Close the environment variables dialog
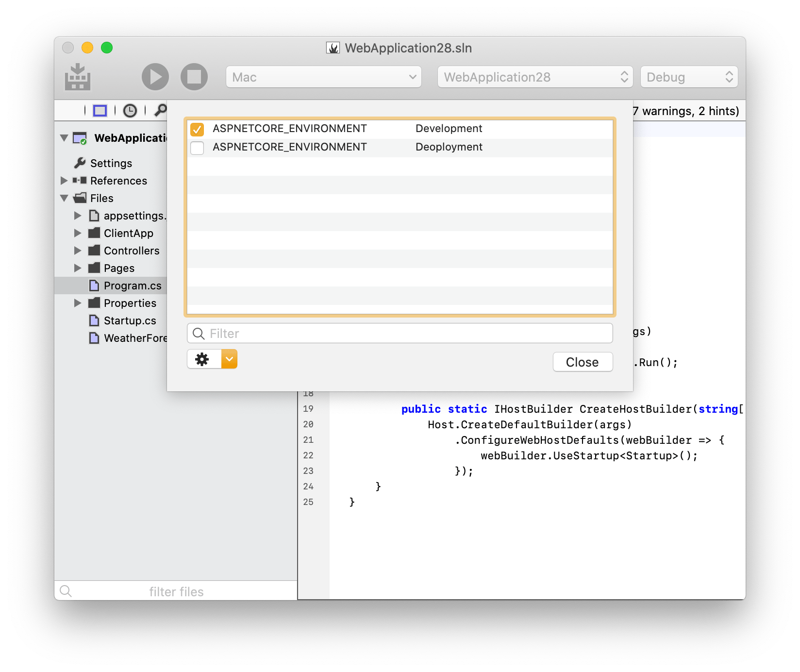 click(x=583, y=362)
